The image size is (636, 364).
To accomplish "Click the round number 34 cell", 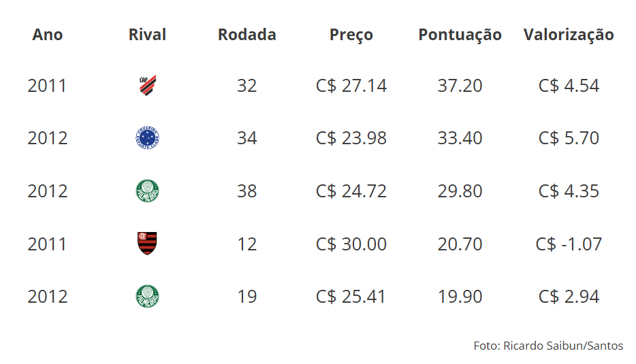I will pyautogui.click(x=247, y=138).
